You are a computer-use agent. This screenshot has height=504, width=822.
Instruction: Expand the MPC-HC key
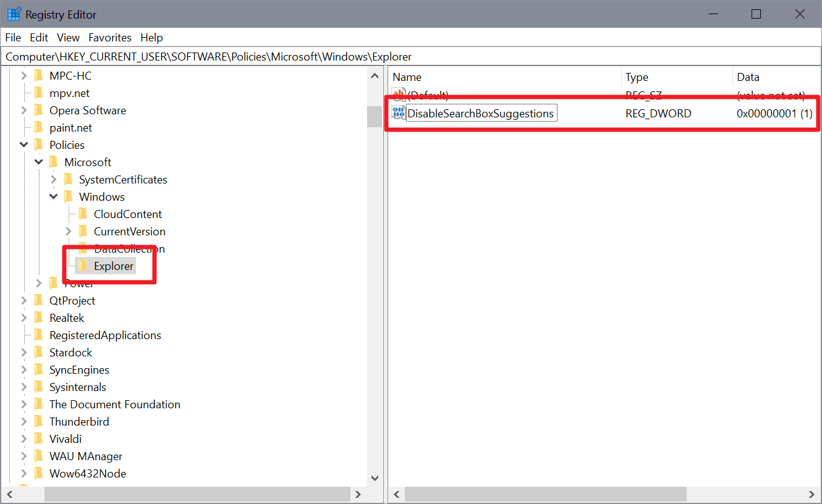pyautogui.click(x=24, y=76)
